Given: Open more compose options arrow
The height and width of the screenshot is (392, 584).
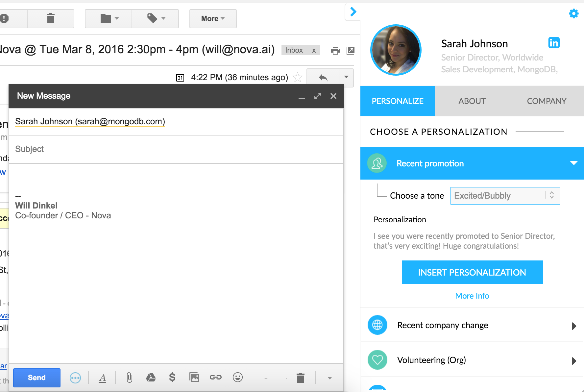Looking at the screenshot, I should (329, 378).
